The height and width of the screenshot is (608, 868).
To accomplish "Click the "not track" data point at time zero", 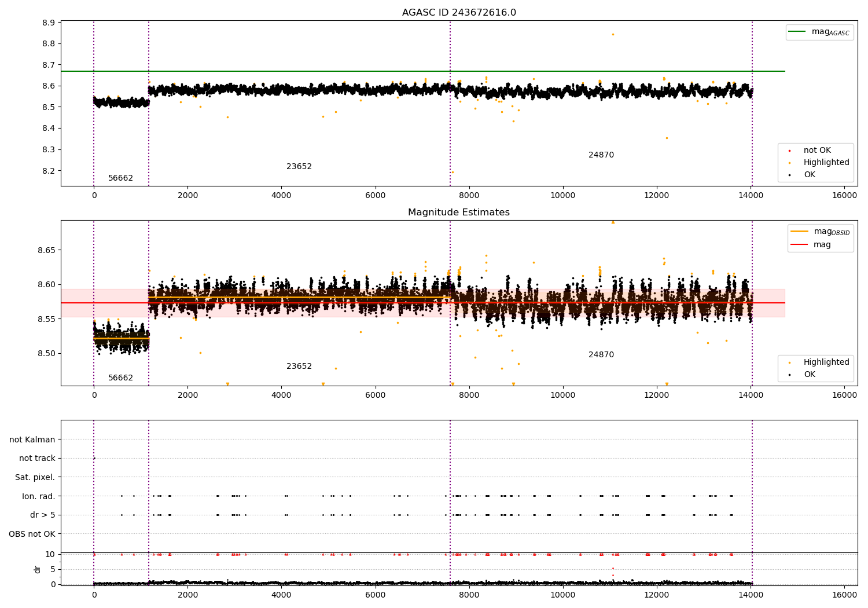I will (x=94, y=459).
